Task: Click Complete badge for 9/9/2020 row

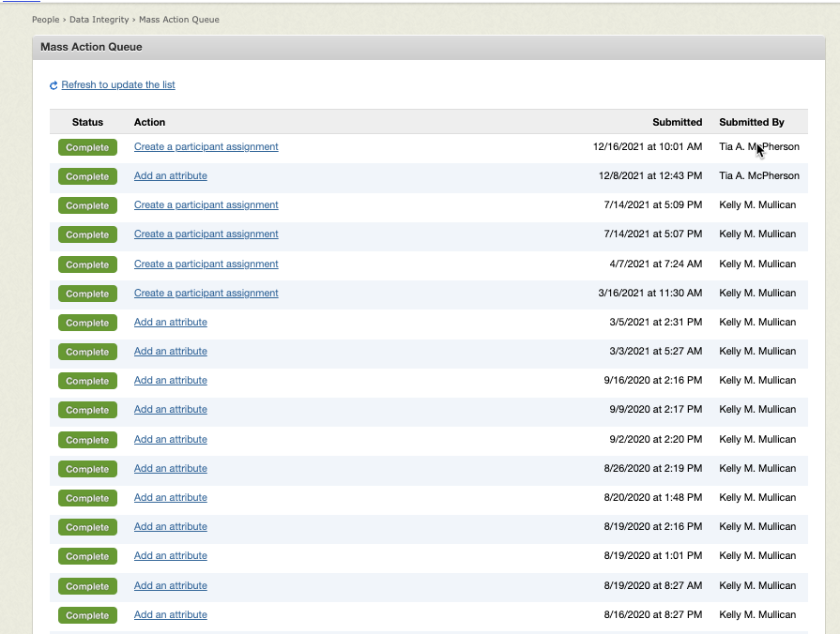Action: (x=87, y=410)
